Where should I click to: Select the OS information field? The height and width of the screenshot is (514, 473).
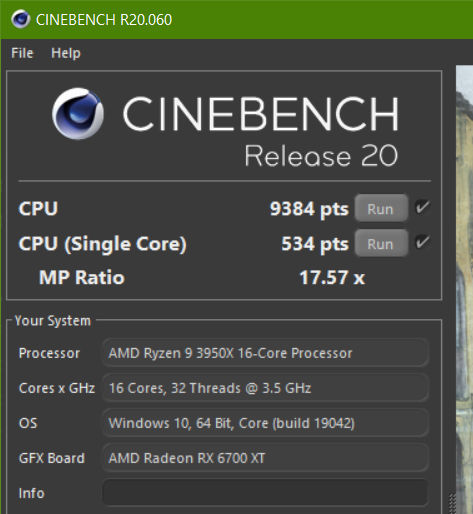[265, 423]
